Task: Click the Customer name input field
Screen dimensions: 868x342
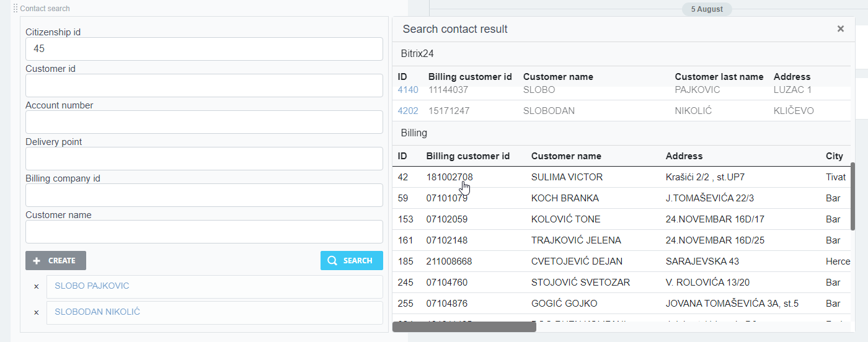Action: point(204,232)
